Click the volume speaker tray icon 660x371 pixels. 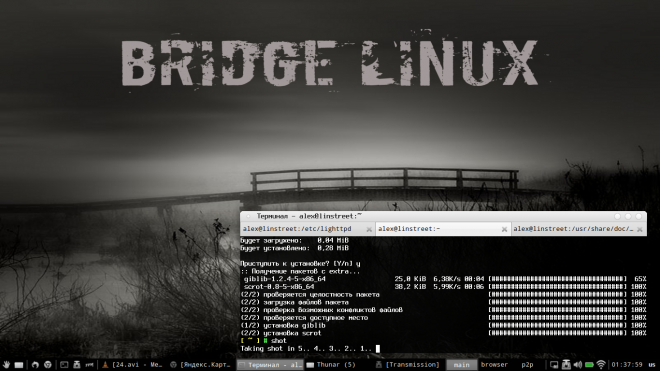(578, 365)
